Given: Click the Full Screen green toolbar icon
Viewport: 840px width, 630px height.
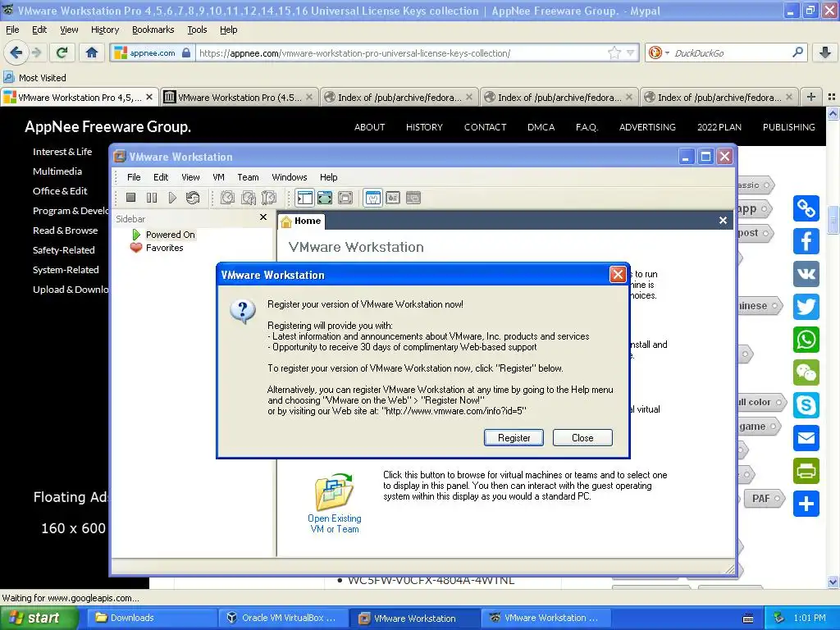Looking at the screenshot, I should tap(325, 198).
